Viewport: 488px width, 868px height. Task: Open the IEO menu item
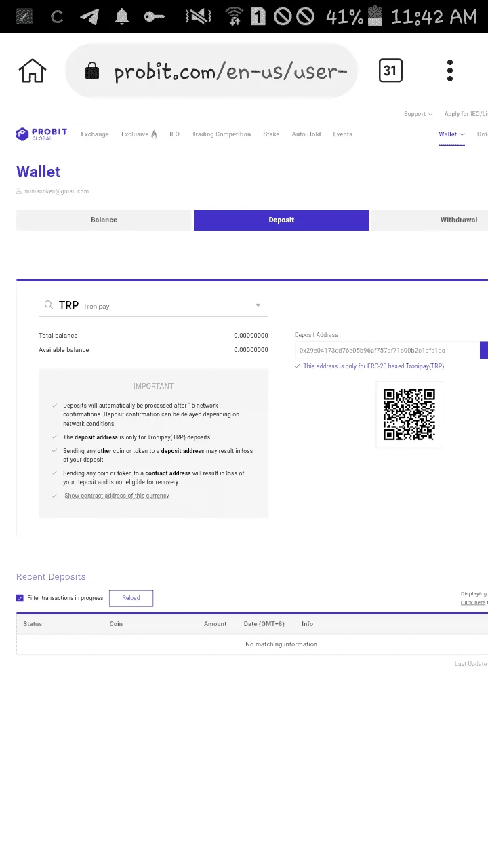[174, 134]
